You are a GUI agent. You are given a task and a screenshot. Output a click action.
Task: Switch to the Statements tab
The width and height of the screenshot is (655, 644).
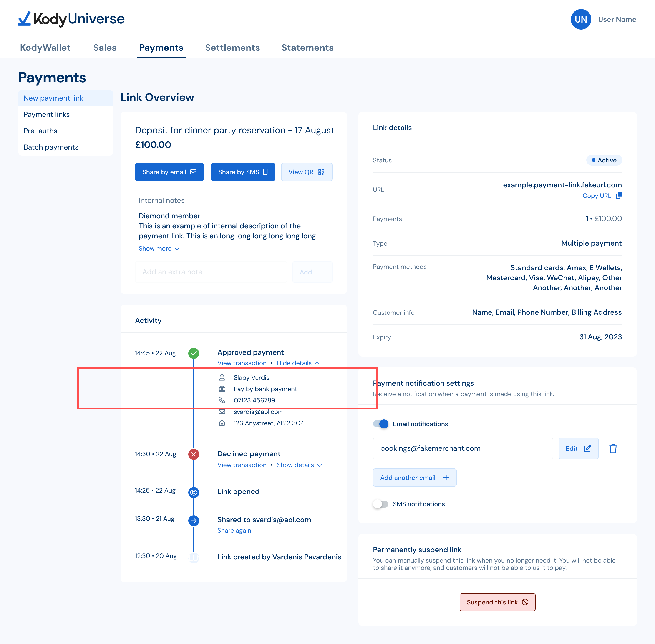[x=307, y=48]
